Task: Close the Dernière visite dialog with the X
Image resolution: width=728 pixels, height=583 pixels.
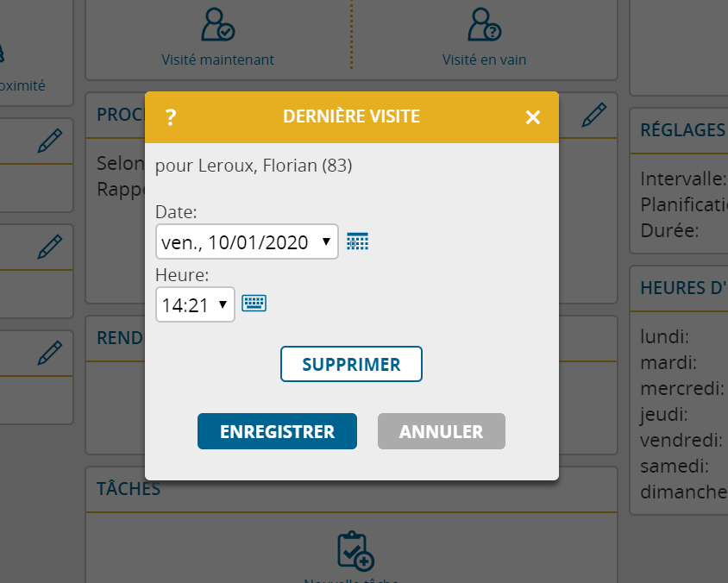Action: (533, 117)
